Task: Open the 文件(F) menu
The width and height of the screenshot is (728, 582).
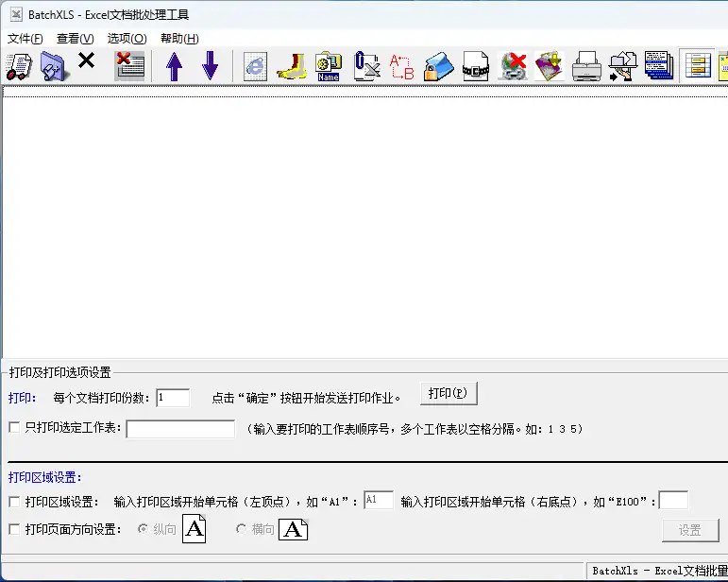Action: [25, 39]
